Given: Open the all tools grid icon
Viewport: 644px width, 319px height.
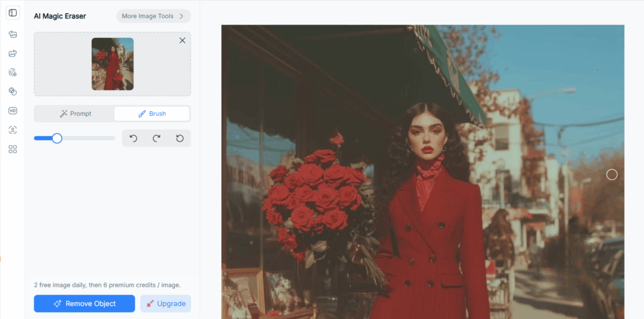Looking at the screenshot, I should click(x=13, y=149).
